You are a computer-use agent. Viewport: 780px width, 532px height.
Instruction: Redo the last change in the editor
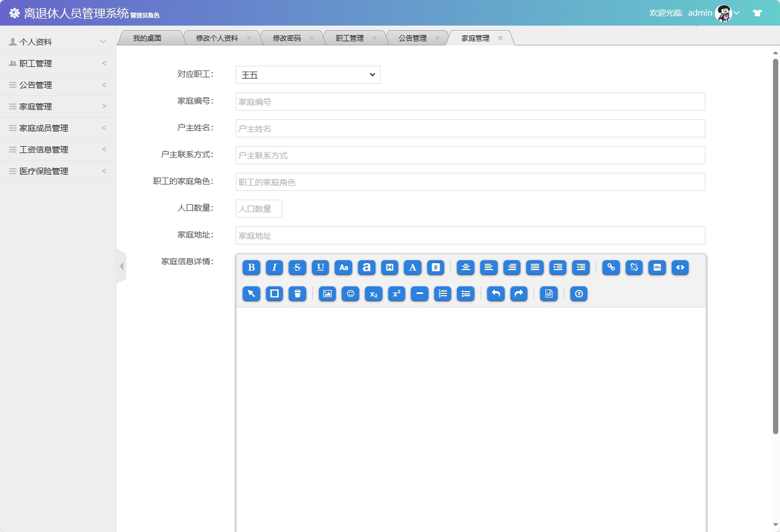(x=518, y=294)
